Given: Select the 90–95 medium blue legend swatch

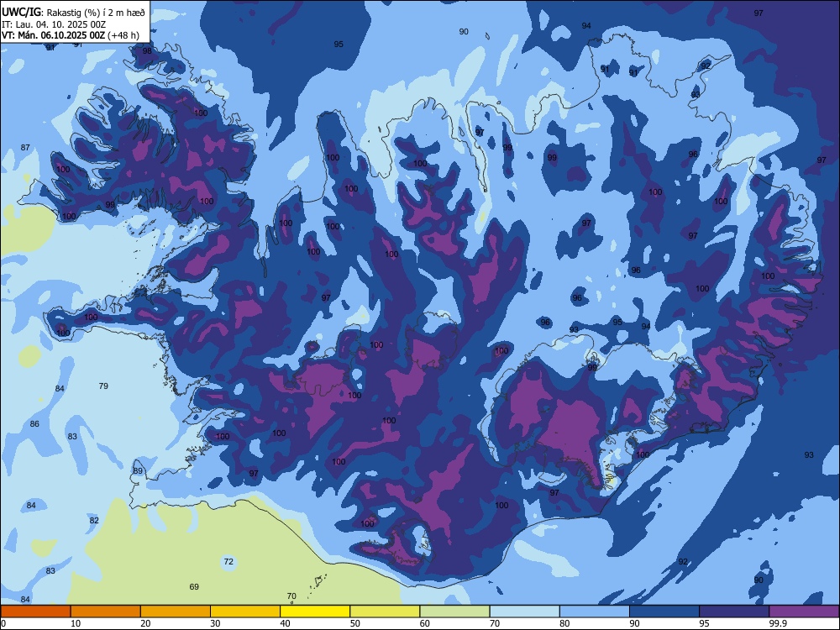Looking at the screenshot, I should [664, 612].
